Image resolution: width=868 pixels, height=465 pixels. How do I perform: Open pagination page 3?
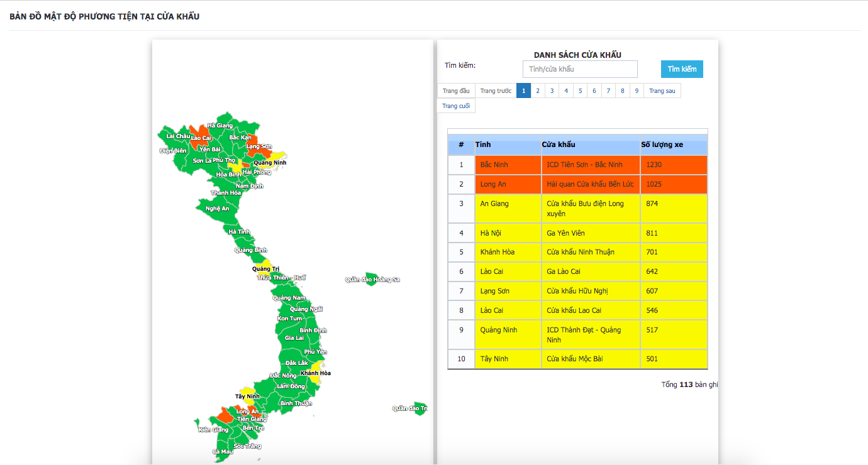tap(552, 91)
